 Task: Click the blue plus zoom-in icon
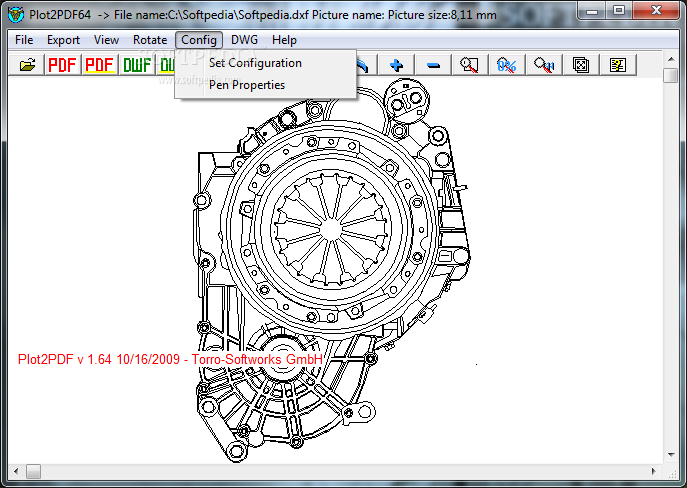coord(396,65)
